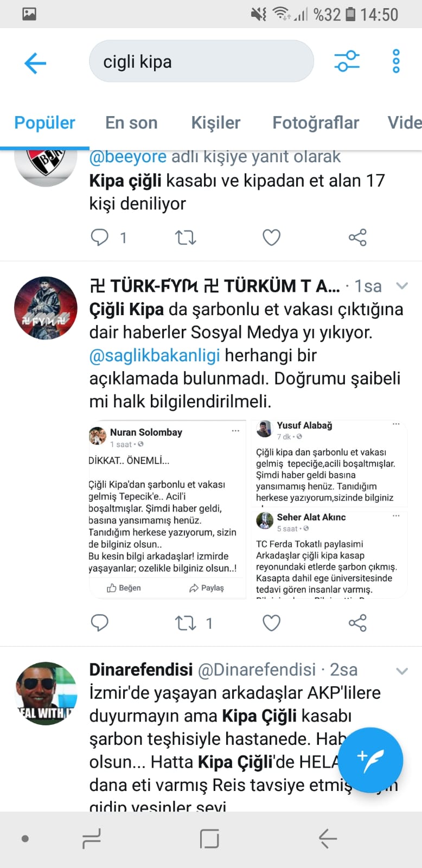Reply to the Kipa çiğli kasabı tweet
The width and height of the screenshot is (422, 868).
(x=99, y=237)
